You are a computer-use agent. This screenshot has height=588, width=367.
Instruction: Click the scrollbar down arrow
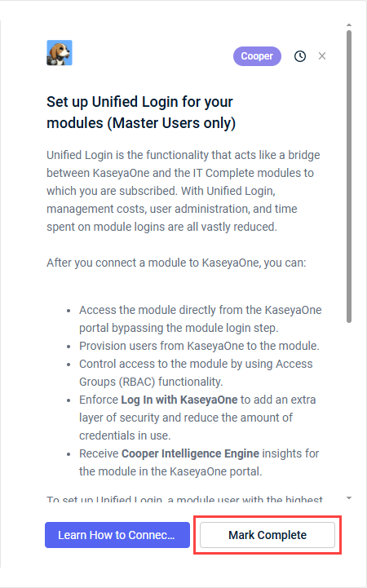coord(349,498)
